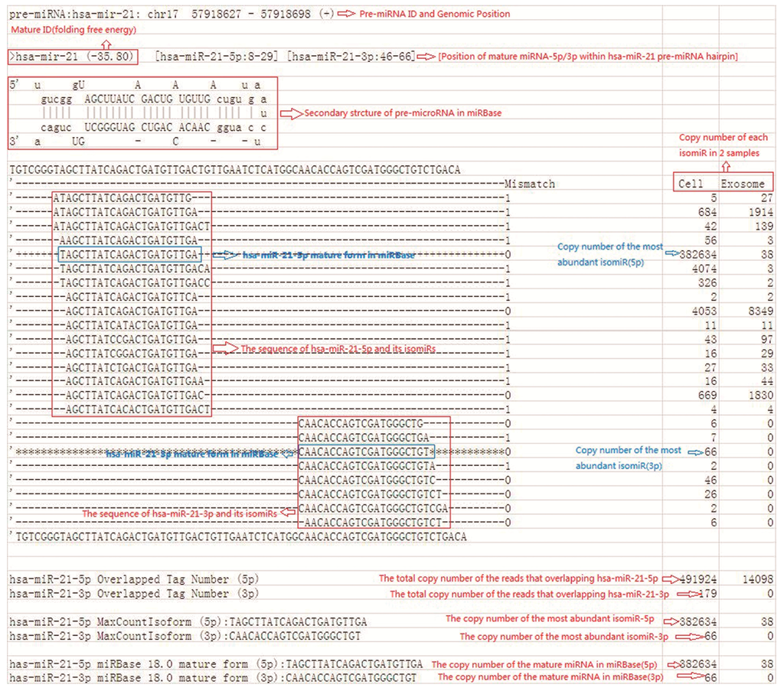Select isomiR sequence AGCTTATCAGACTGATGTTGAA

point(135,381)
